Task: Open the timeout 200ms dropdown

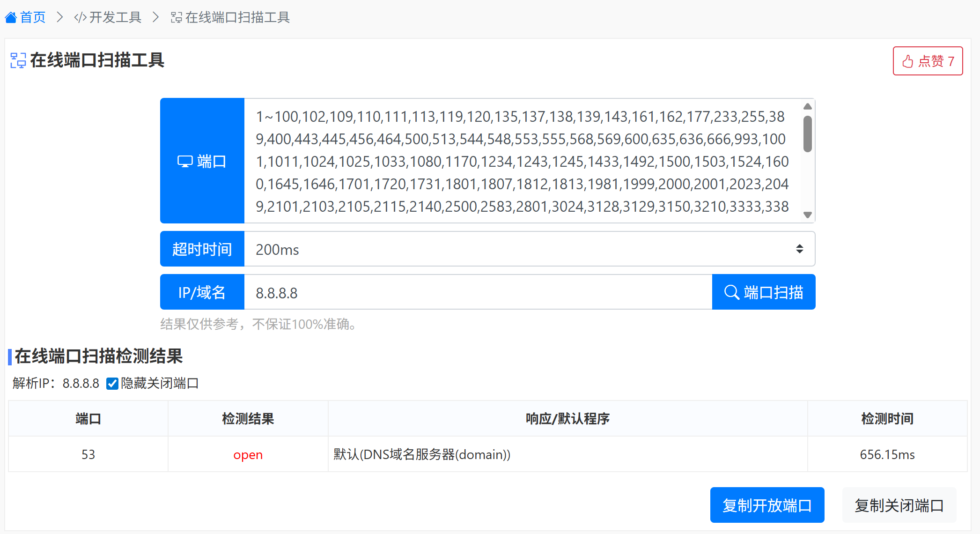Action: click(x=515, y=249)
